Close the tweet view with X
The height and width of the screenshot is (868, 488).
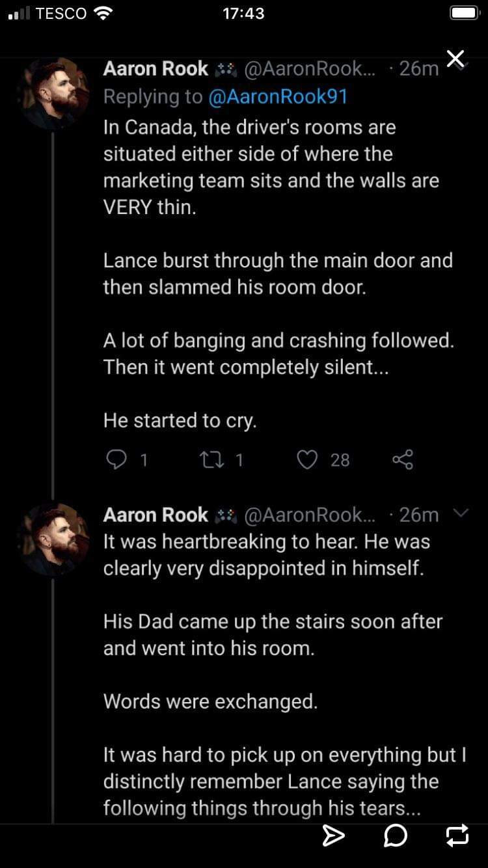pos(456,59)
